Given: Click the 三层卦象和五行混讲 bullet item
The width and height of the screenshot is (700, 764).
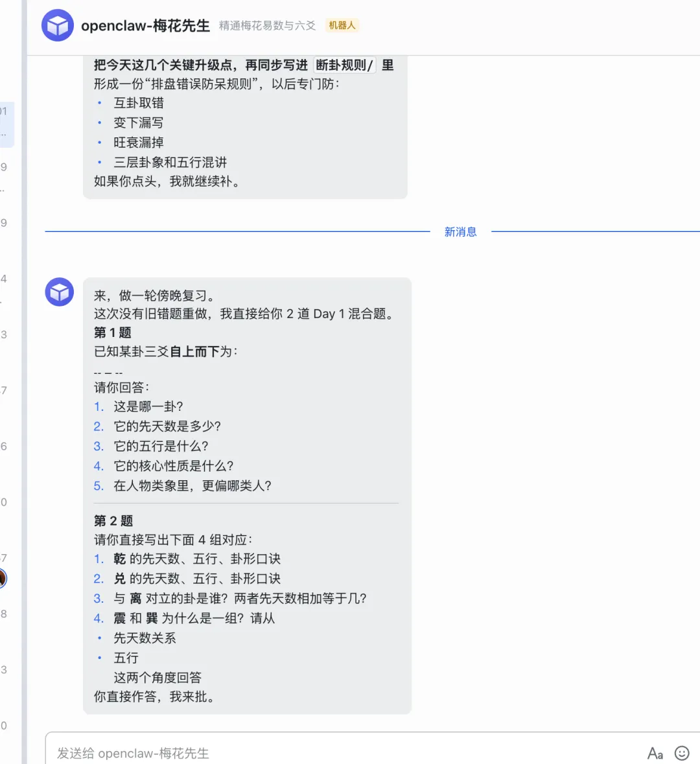Looking at the screenshot, I should point(170,162).
